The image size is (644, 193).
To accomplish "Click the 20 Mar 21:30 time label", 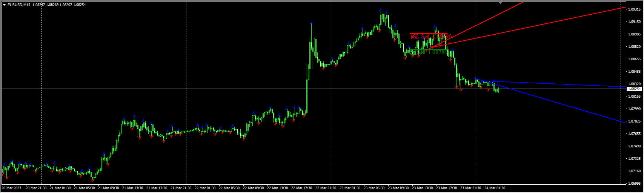I will [x=36, y=188].
